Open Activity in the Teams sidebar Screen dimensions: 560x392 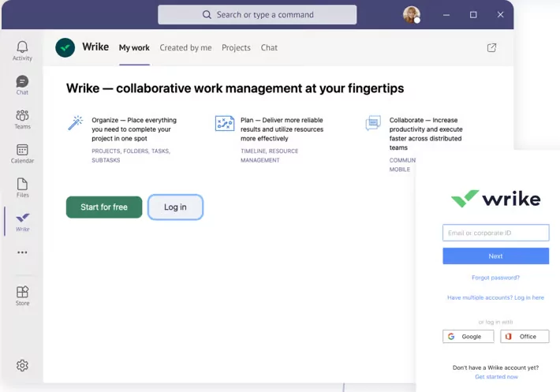[22, 50]
